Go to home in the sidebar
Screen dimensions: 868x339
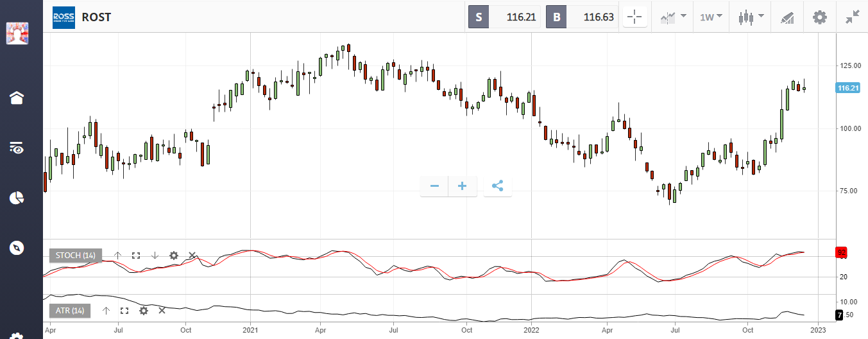tap(17, 98)
